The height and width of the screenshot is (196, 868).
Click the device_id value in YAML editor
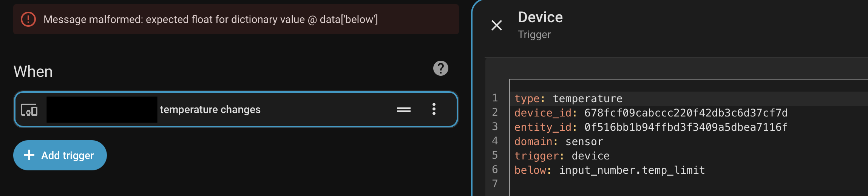coord(686,113)
